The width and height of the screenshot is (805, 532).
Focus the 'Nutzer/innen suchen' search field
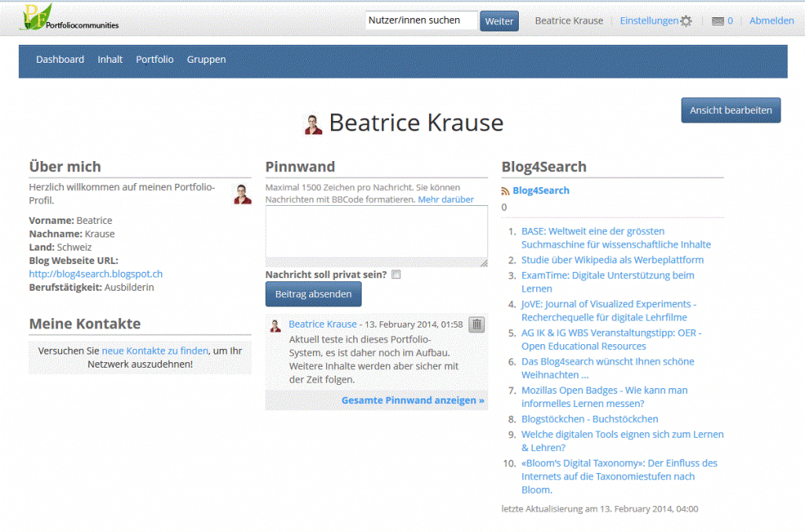click(421, 20)
